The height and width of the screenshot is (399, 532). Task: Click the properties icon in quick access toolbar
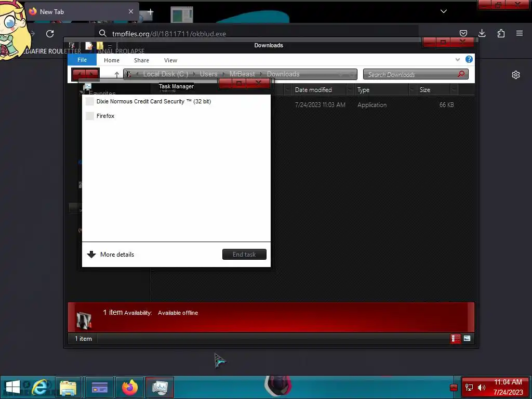89,46
